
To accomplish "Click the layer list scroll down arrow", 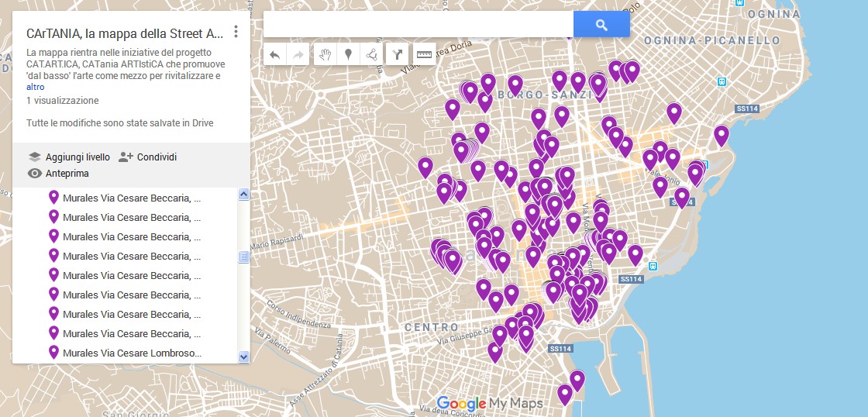I will tap(243, 357).
